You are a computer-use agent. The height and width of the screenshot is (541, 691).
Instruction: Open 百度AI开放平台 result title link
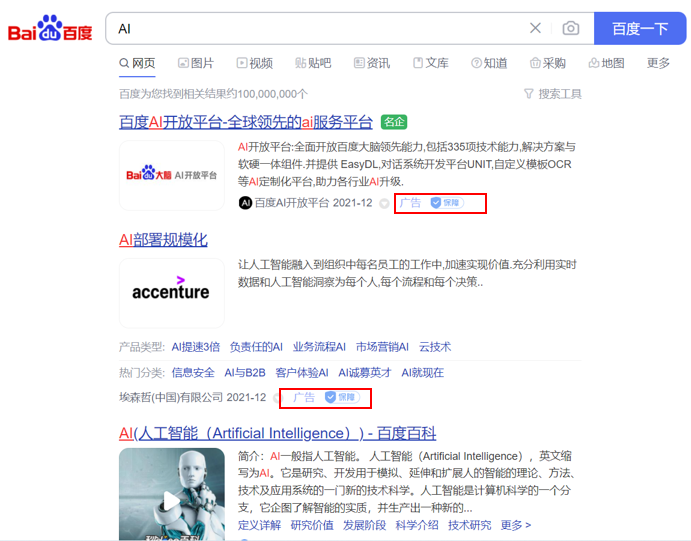(246, 122)
